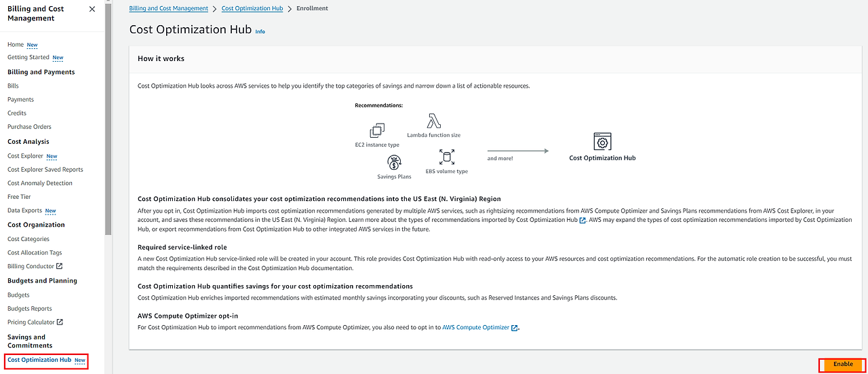The image size is (868, 374).
Task: Open Pricing Calculator link
Action: point(31,322)
